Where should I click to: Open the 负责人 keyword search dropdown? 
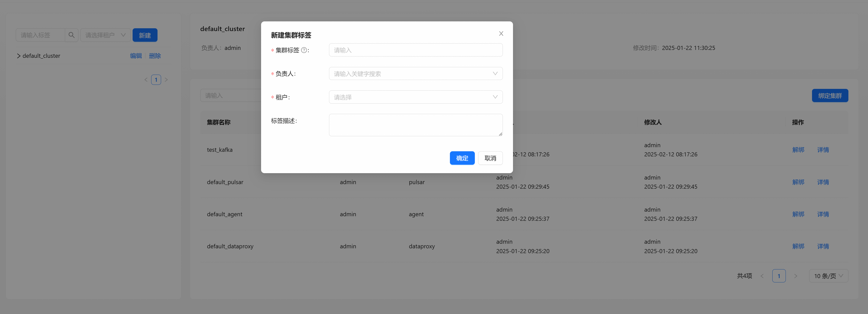point(415,74)
